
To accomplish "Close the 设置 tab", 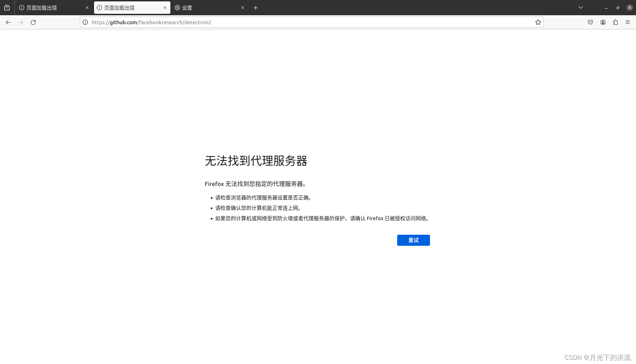I will 243,7.
